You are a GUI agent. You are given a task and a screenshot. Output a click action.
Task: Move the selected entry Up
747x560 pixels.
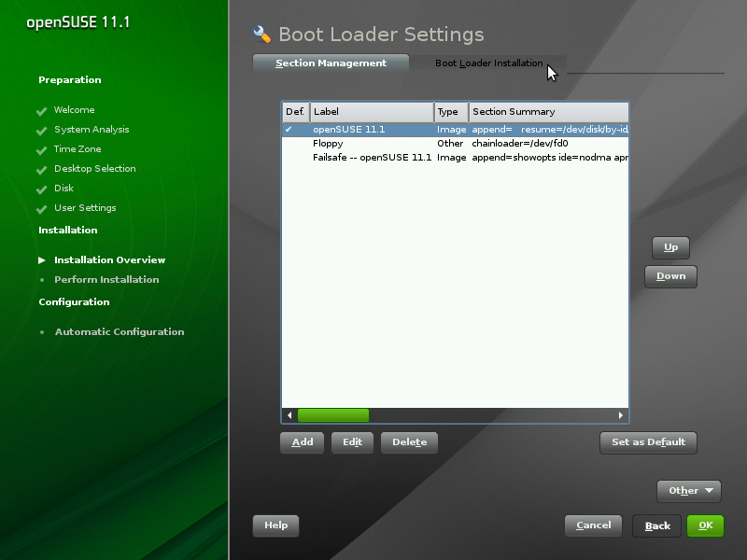670,247
